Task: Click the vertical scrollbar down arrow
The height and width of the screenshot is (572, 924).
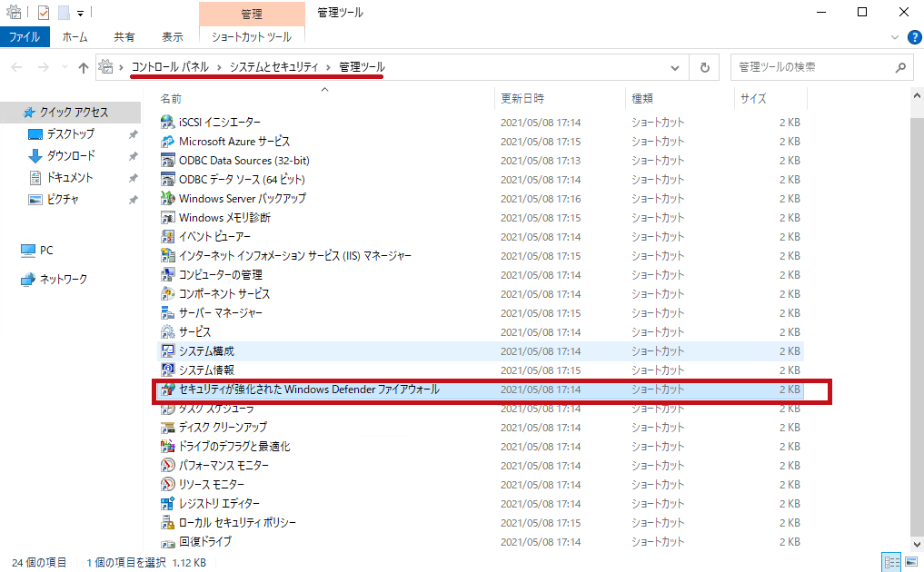Action: click(x=917, y=545)
